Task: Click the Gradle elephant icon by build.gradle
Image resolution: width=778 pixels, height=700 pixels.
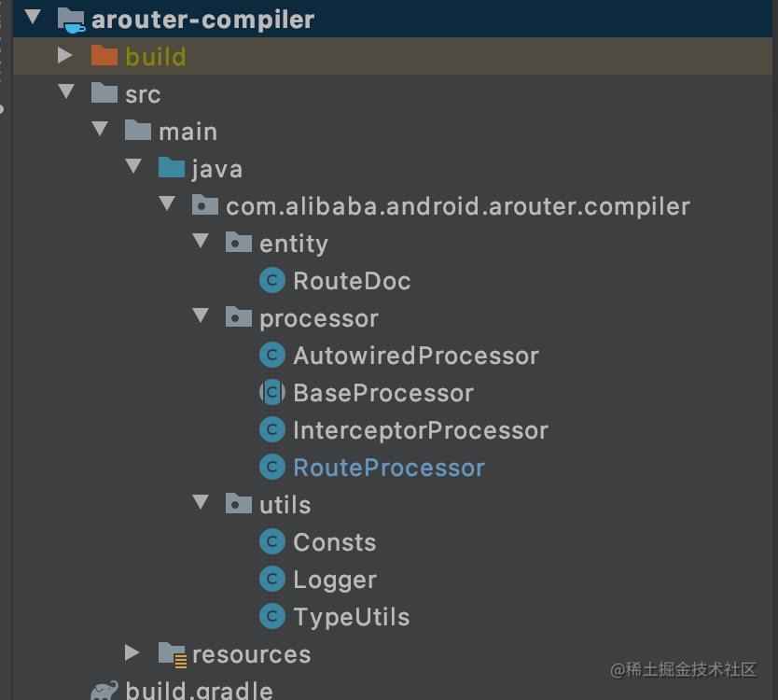Action: pyautogui.click(x=104, y=691)
